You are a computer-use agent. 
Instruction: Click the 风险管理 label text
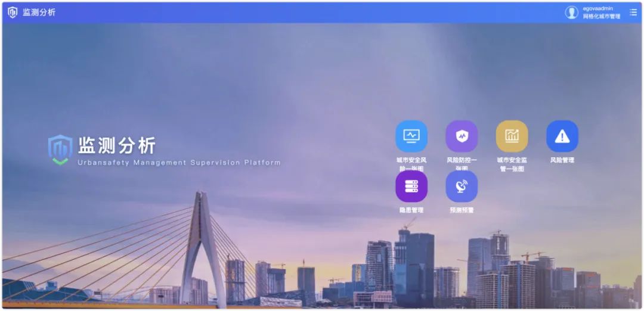[562, 160]
